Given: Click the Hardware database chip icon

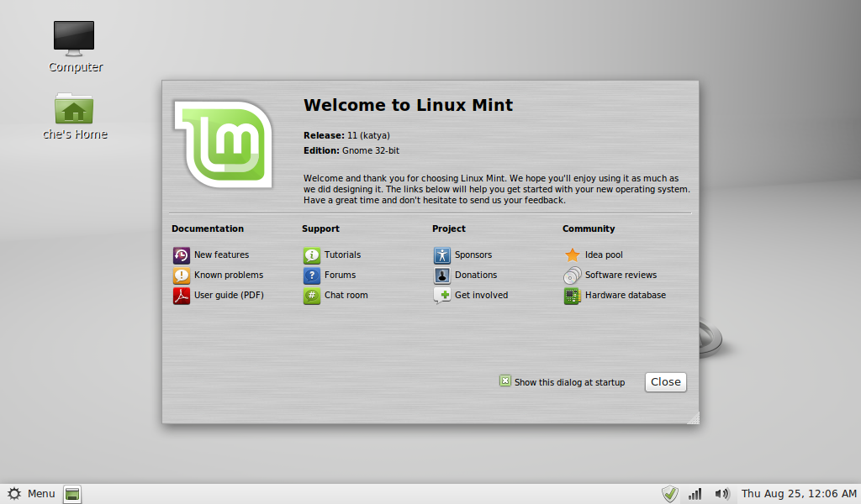Looking at the screenshot, I should (x=572, y=296).
